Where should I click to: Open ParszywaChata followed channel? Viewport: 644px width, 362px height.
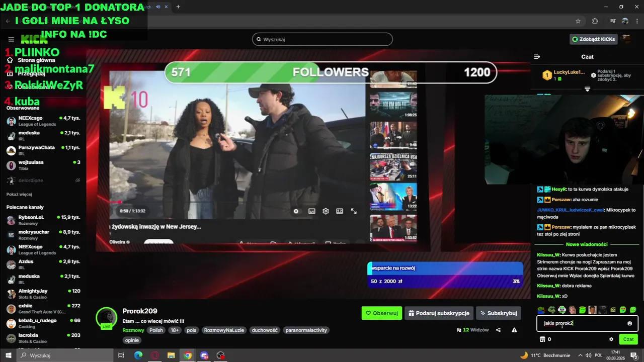tap(43, 150)
